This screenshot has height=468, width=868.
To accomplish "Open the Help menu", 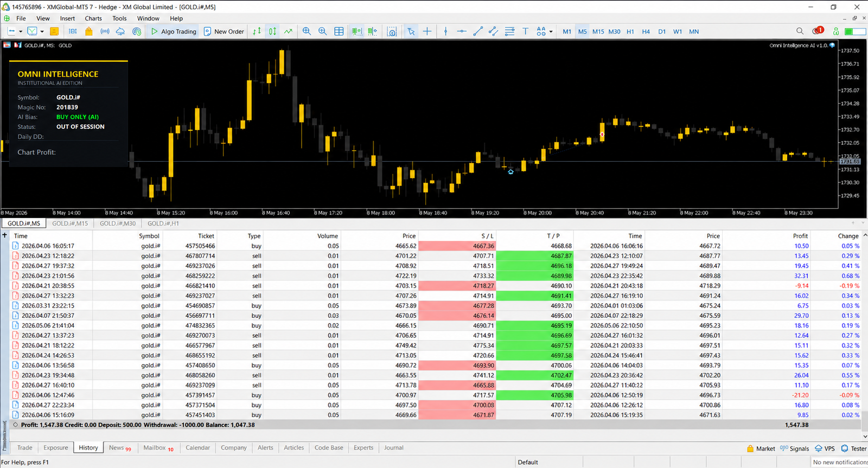I will coord(176,18).
